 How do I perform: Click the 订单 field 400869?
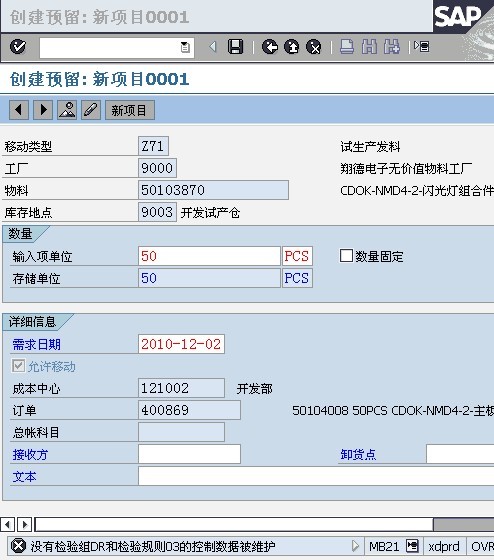[189, 410]
